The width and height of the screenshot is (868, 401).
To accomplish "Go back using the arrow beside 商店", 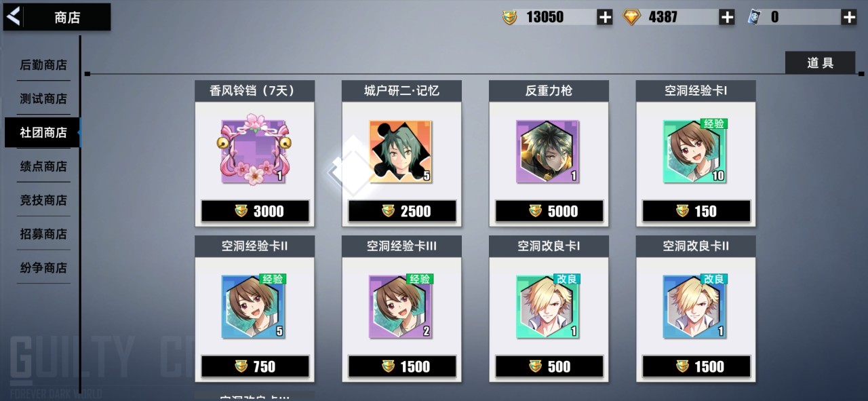I will point(13,17).
